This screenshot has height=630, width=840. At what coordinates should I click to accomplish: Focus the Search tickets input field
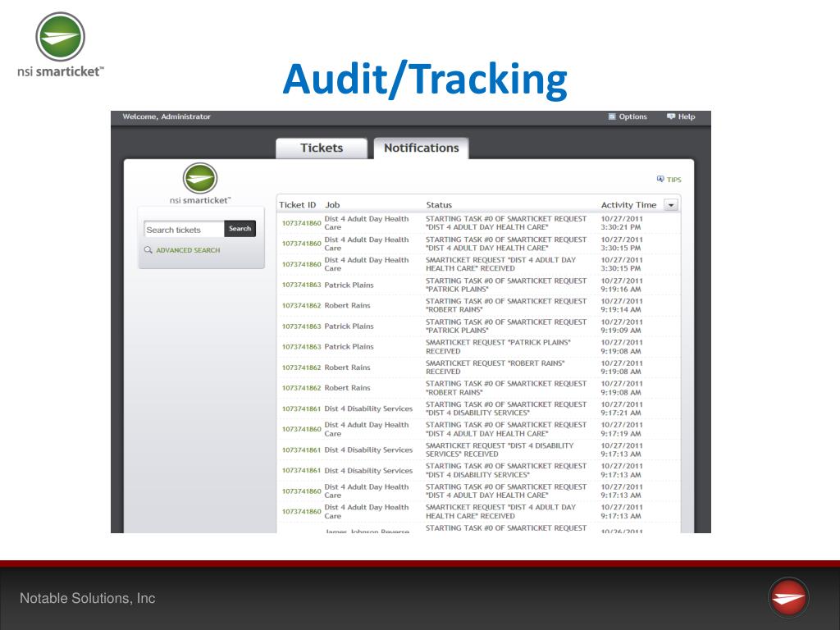click(x=184, y=230)
